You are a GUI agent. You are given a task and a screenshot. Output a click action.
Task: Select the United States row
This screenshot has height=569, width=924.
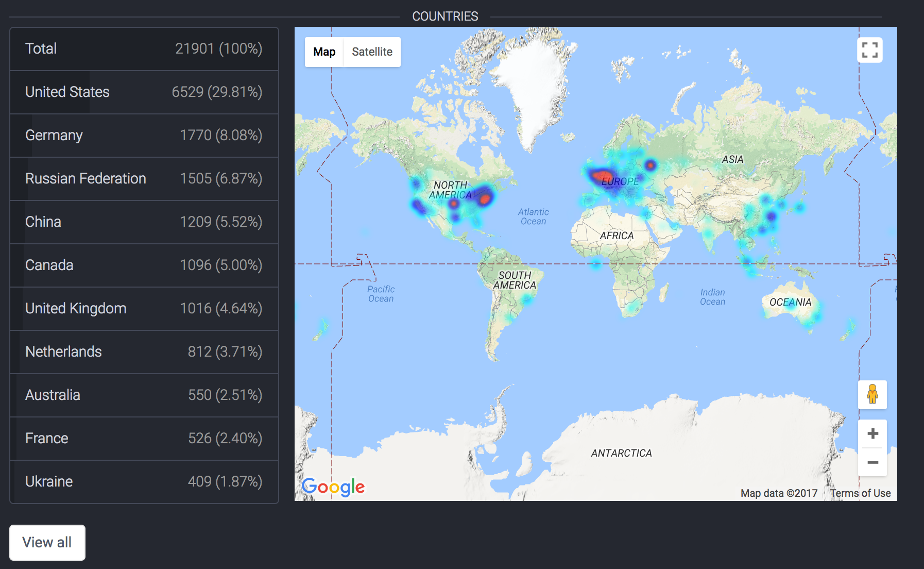tap(144, 92)
